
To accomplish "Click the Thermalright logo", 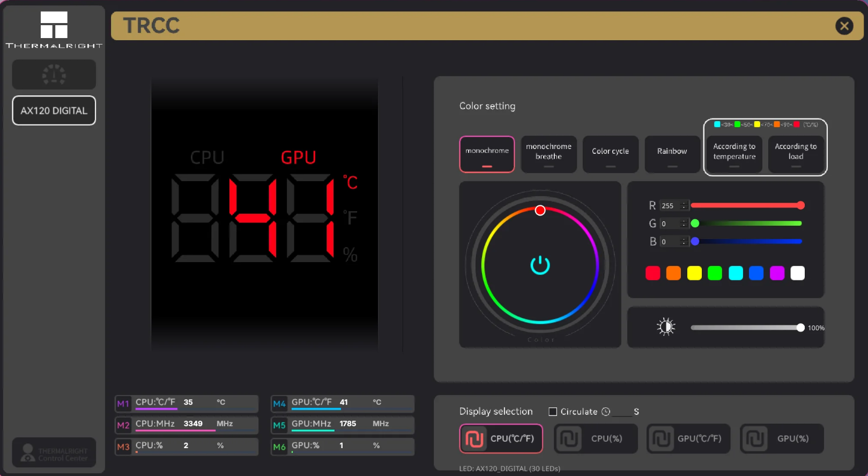I will click(x=54, y=29).
